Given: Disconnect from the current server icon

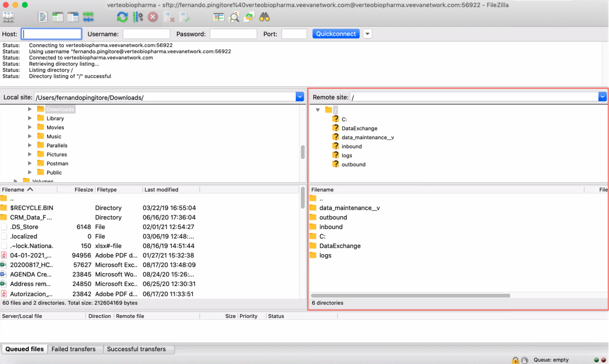Looking at the screenshot, I should [x=169, y=17].
